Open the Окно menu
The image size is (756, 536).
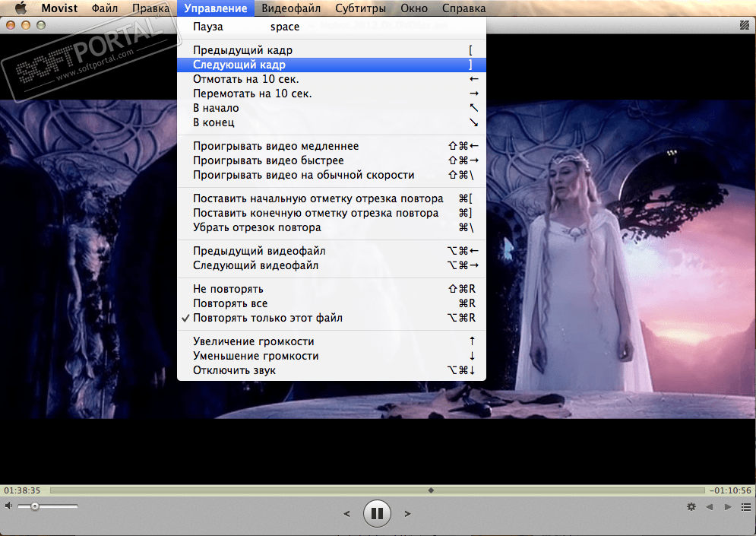tap(413, 8)
